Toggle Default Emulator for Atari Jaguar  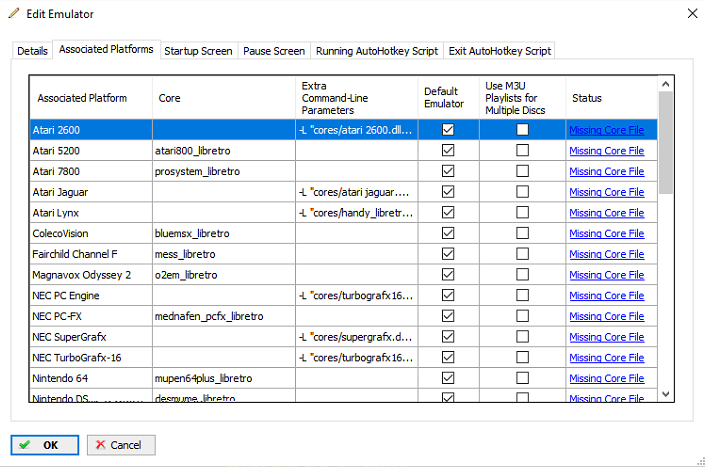[x=448, y=191]
